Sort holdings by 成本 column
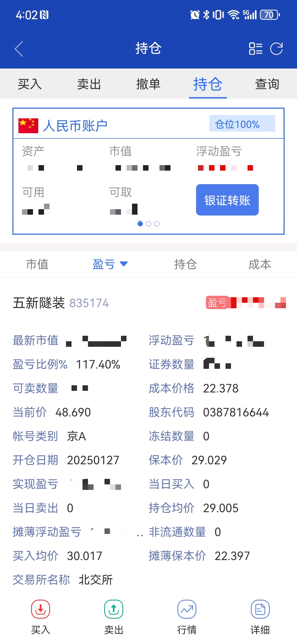297x644 pixels. pyautogui.click(x=260, y=264)
